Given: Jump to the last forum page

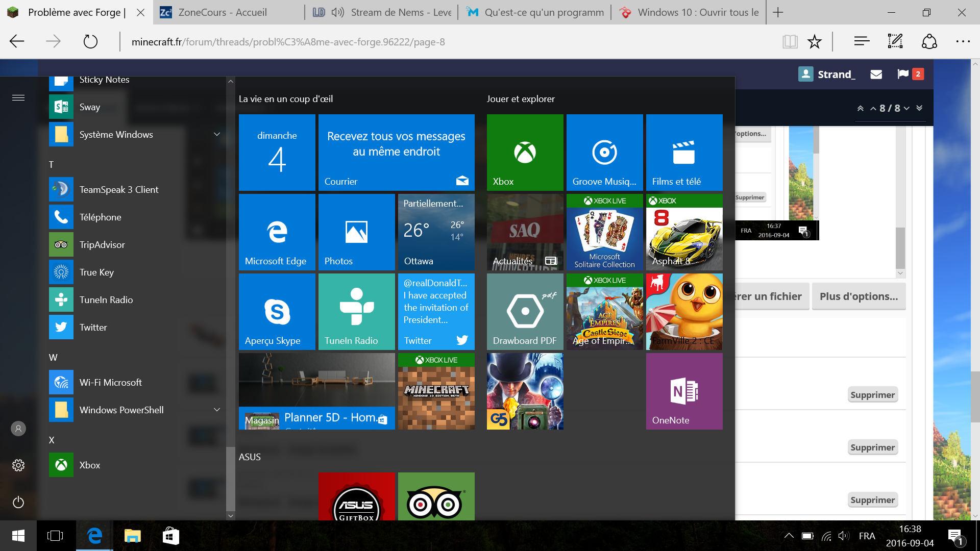Looking at the screenshot, I should click(919, 108).
